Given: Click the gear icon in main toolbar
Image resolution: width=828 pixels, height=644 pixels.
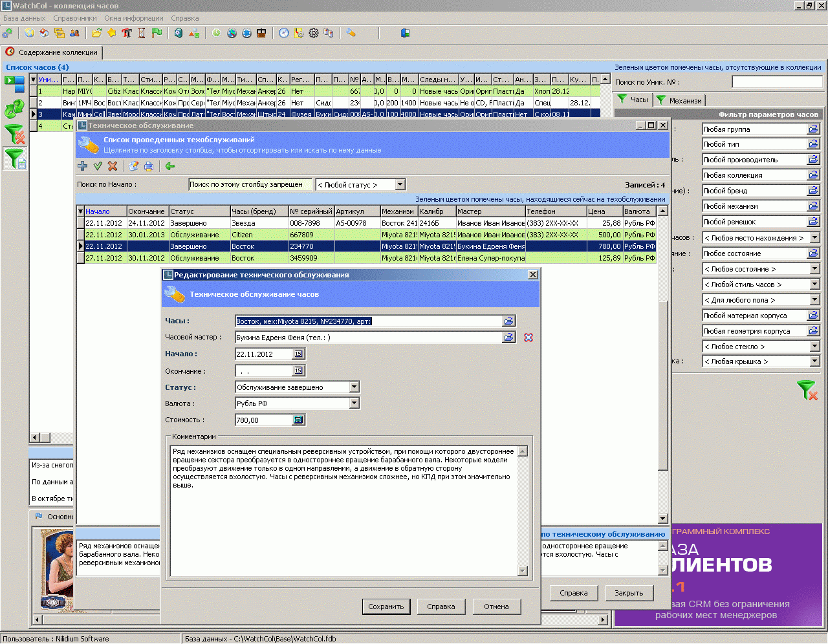Looking at the screenshot, I should [314, 33].
